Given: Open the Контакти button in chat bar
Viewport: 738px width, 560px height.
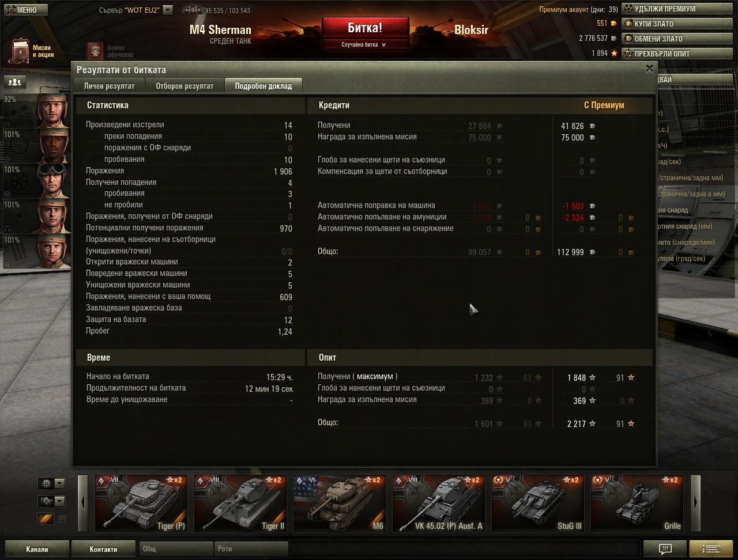Looking at the screenshot, I should click(x=103, y=549).
